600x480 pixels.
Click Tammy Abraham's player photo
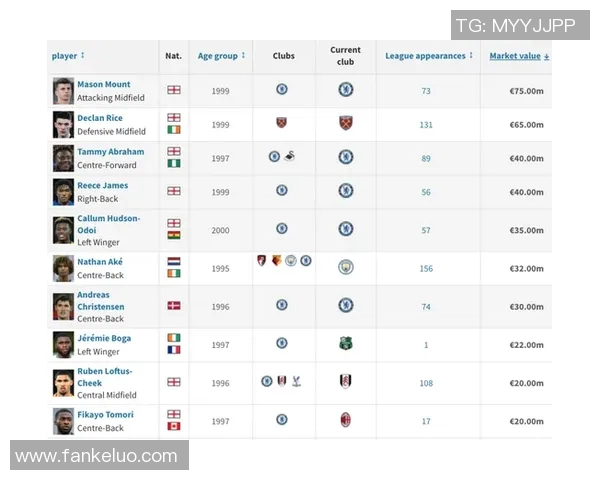pos(63,158)
